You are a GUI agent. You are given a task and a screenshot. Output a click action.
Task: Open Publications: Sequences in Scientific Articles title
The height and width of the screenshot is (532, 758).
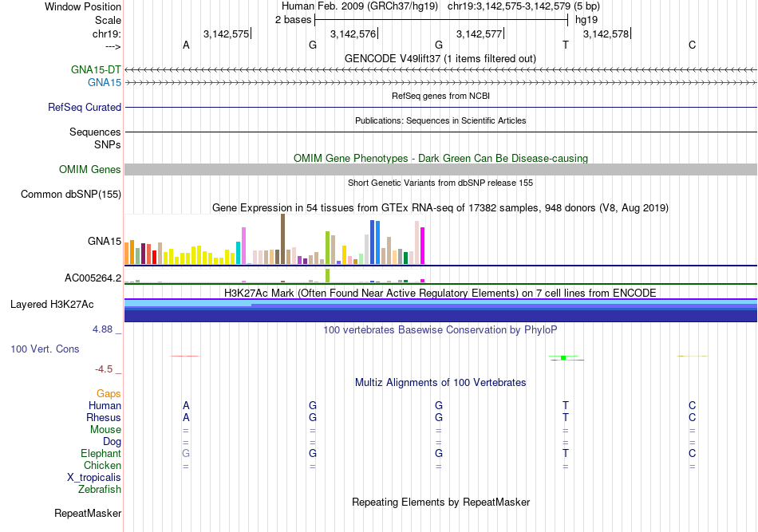pyautogui.click(x=440, y=120)
